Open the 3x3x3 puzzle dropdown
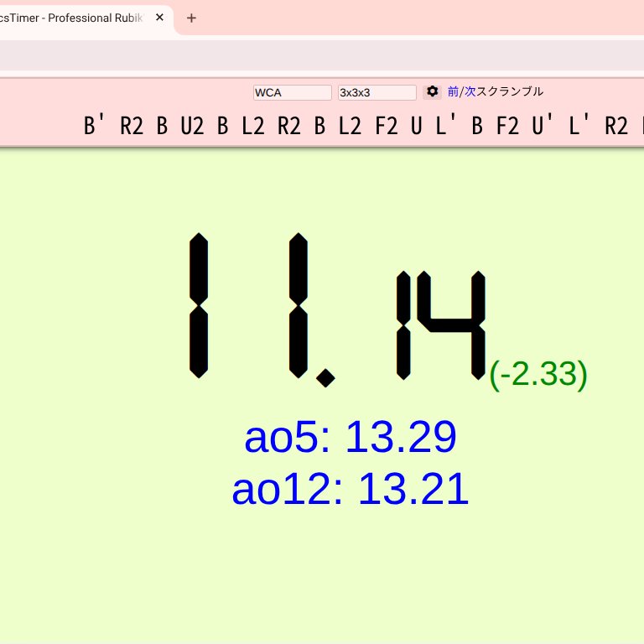The width and height of the screenshot is (644, 644). pos(377,92)
